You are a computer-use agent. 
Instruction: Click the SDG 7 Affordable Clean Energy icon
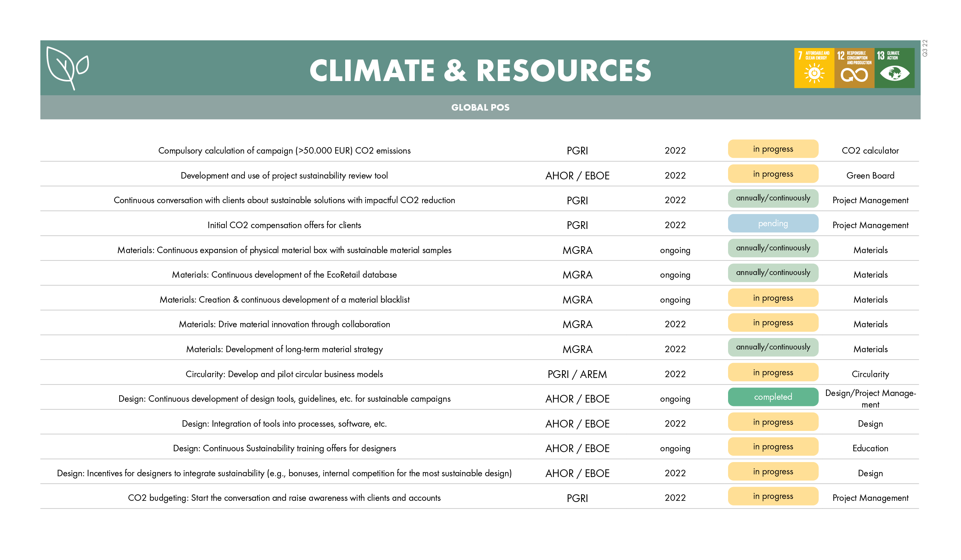[814, 68]
